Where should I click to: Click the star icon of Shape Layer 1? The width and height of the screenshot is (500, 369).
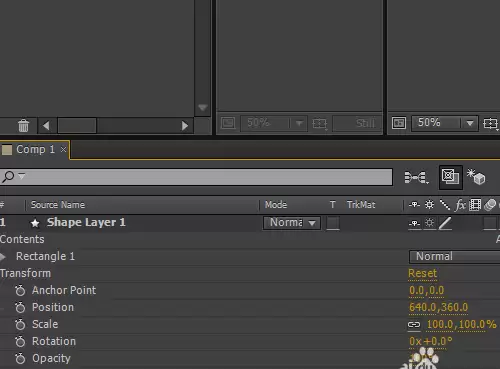point(35,223)
